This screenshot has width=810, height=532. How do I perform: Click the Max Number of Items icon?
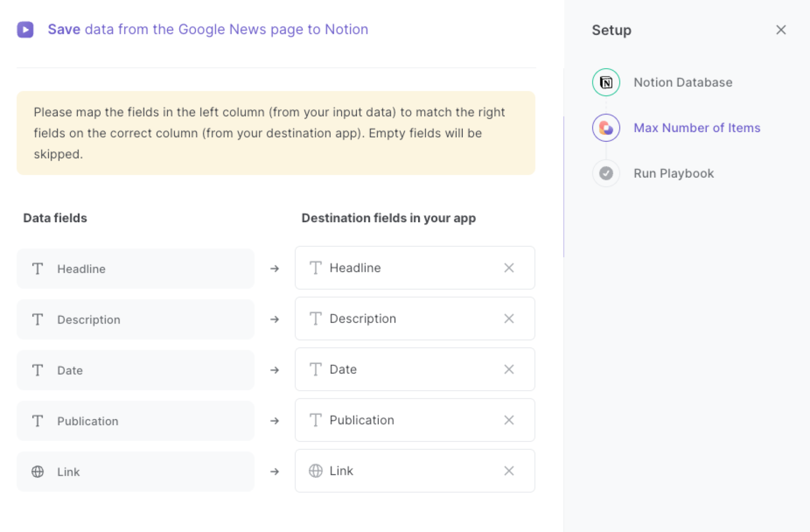pos(606,128)
